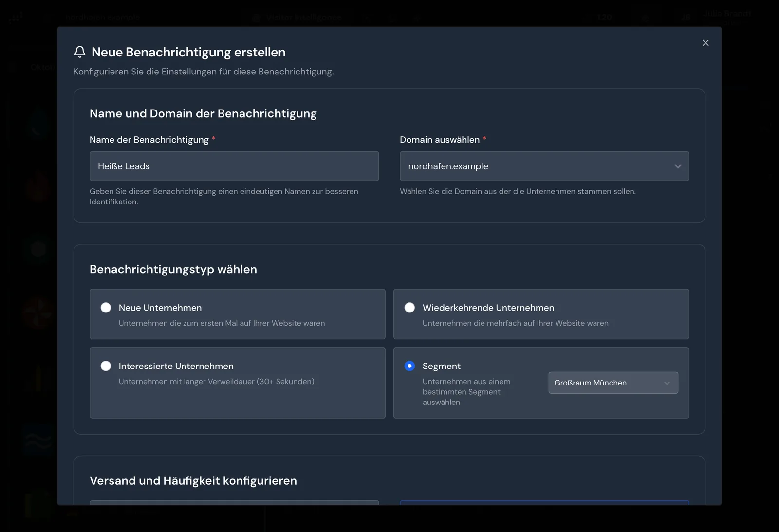Close the Neue Benachrichtigung erstellen dialog
The width and height of the screenshot is (779, 532).
[x=705, y=43]
